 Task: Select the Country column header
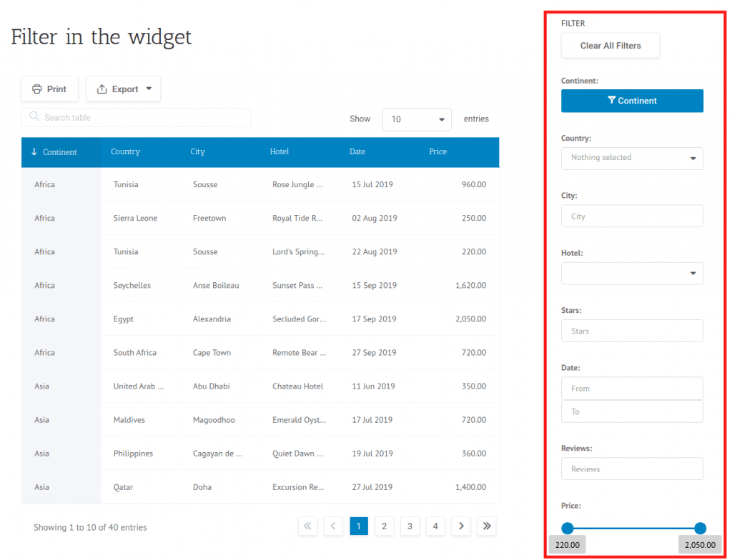click(x=125, y=151)
